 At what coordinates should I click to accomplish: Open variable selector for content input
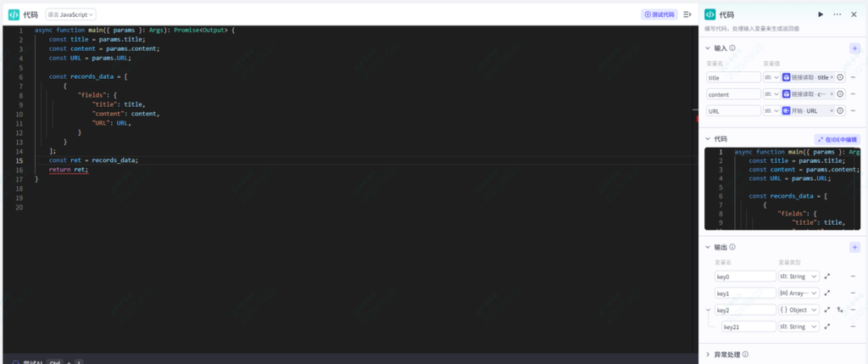click(x=840, y=94)
